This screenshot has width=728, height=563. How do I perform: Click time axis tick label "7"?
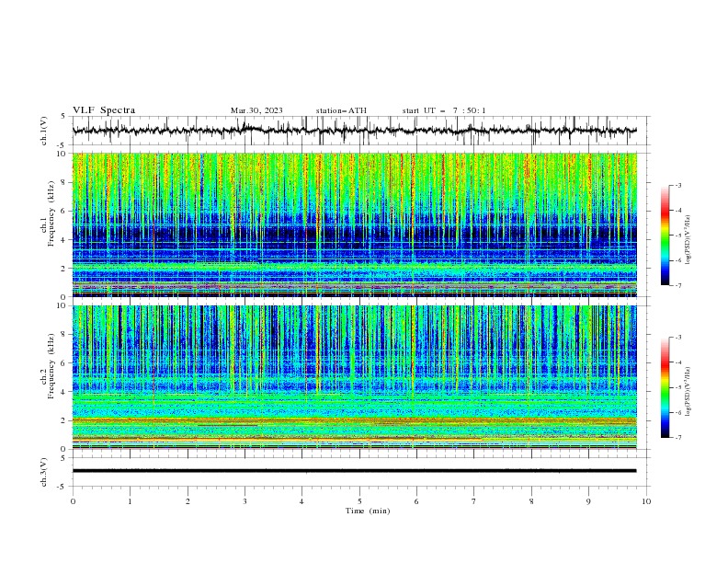pos(474,501)
